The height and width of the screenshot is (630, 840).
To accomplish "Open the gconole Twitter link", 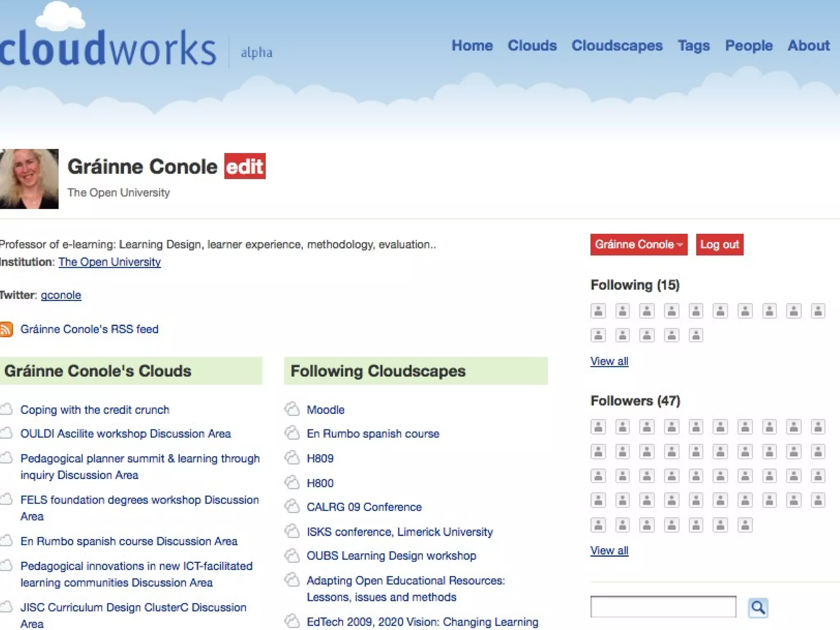I will (x=61, y=295).
